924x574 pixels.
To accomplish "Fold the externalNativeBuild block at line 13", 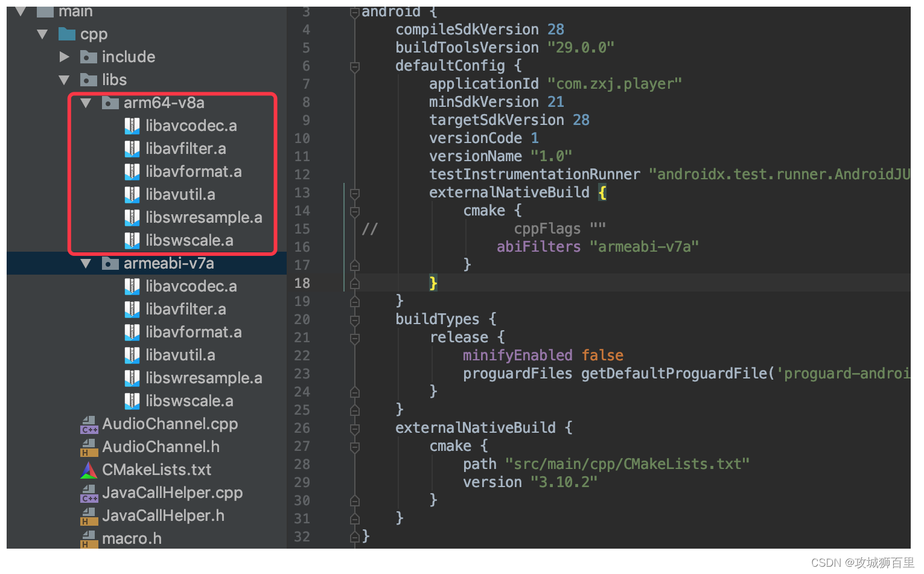I will click(x=355, y=193).
